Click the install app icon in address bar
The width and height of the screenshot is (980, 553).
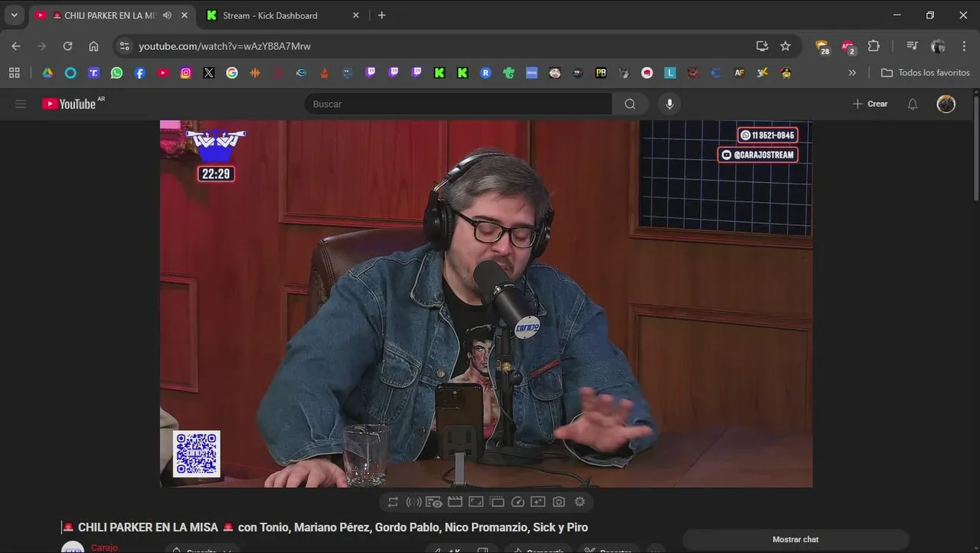click(x=762, y=46)
